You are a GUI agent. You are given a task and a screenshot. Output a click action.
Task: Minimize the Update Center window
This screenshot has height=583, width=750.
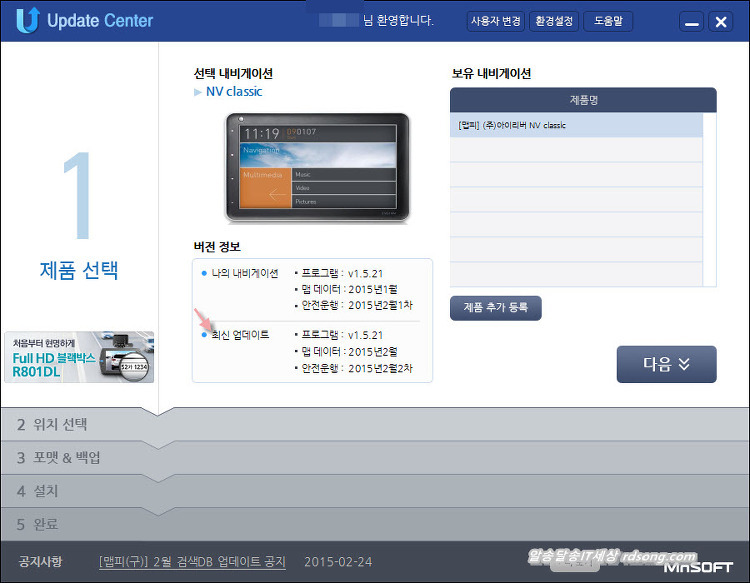(692, 22)
